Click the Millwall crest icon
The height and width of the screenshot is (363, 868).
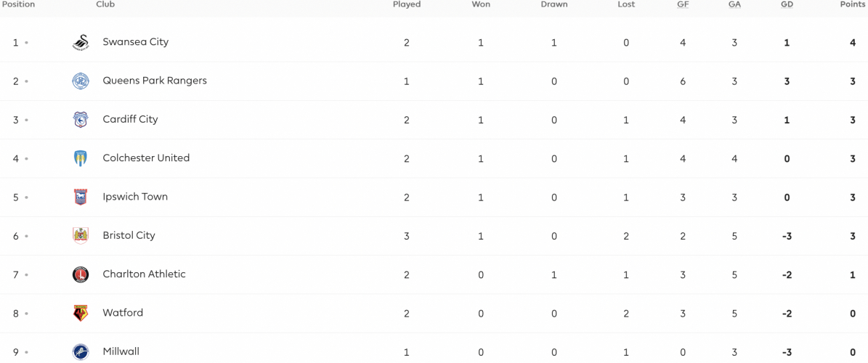pos(81,352)
